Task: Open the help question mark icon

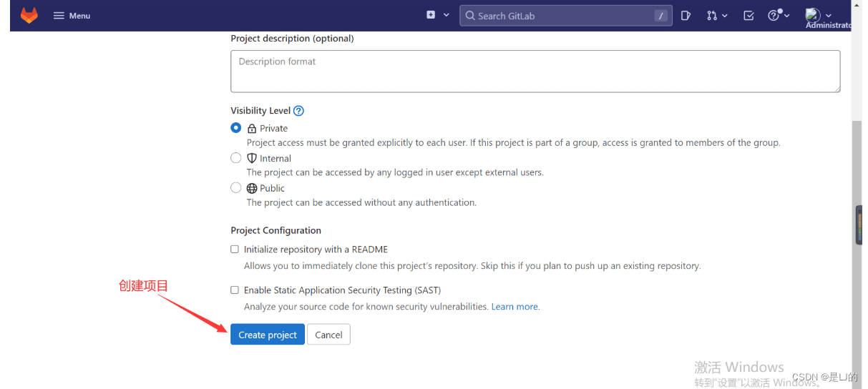Action: [774, 15]
